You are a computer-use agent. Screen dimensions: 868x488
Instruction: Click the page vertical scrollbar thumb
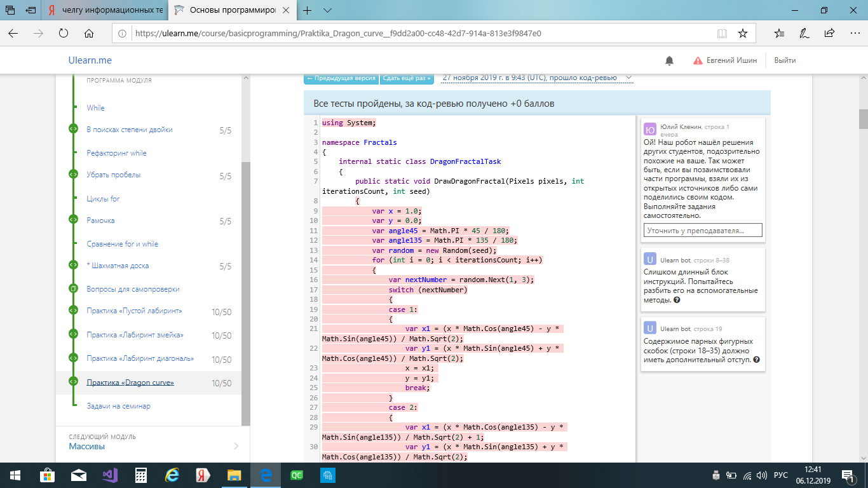(863, 118)
